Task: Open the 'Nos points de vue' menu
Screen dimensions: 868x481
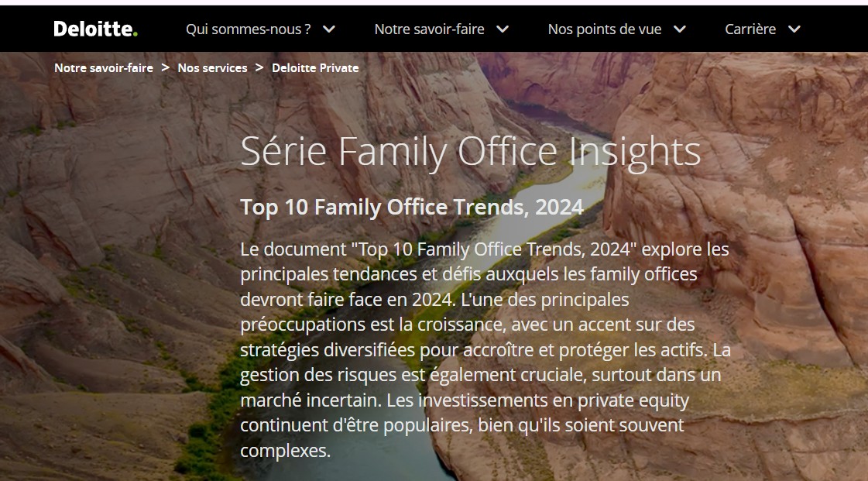Action: pyautogui.click(x=604, y=29)
